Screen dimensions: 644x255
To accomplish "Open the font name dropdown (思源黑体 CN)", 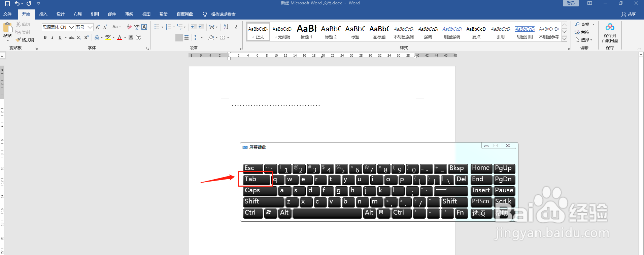I will 71,27.
